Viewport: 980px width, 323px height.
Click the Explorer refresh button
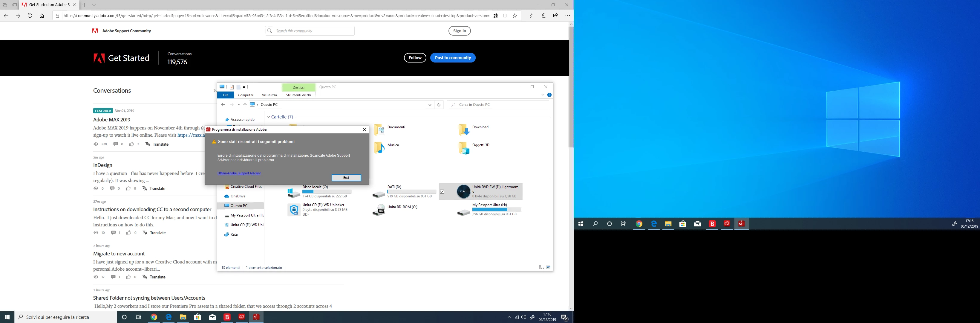439,105
